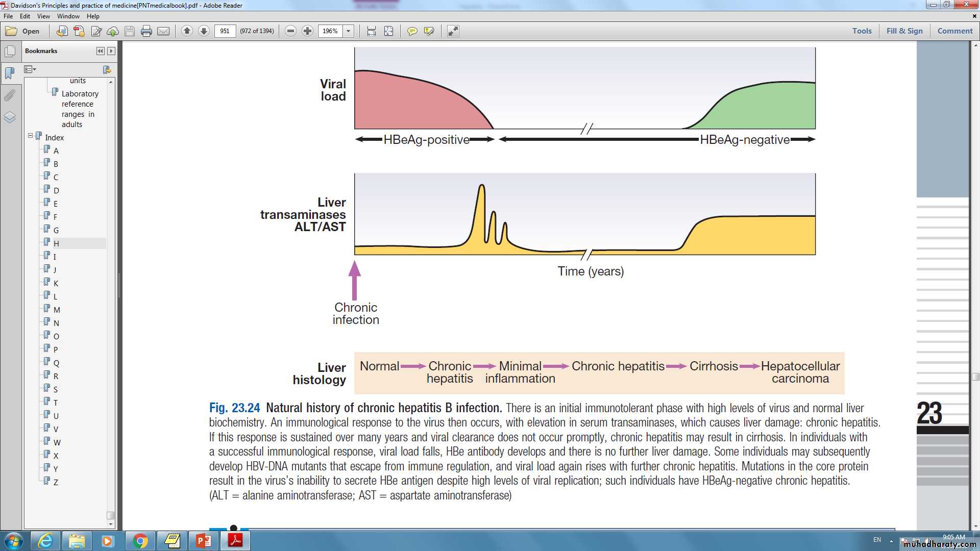Click the Send email envelope icon
The height and width of the screenshot is (551, 980).
point(163,31)
